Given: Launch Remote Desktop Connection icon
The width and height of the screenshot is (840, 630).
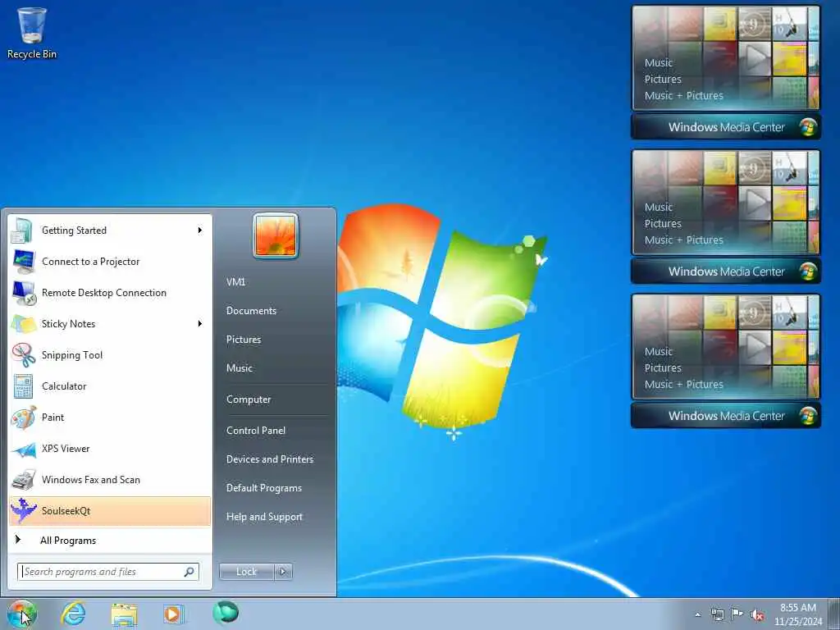Looking at the screenshot, I should (x=23, y=293).
